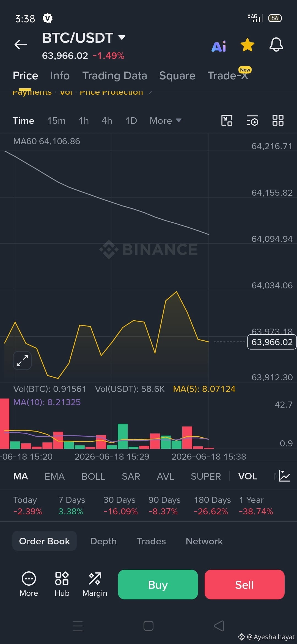Open the AI assistant icon
Image resolution: width=297 pixels, height=644 pixels.
[219, 46]
